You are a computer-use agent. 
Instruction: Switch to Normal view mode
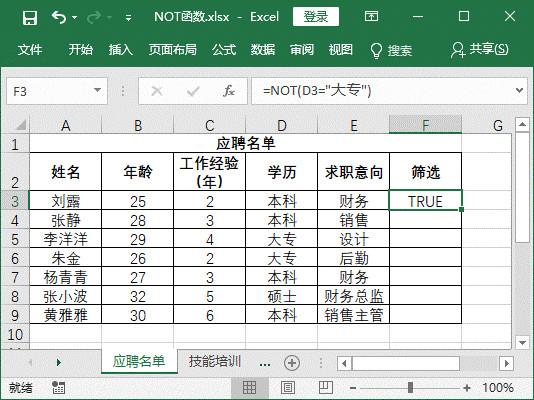pyautogui.click(x=249, y=387)
